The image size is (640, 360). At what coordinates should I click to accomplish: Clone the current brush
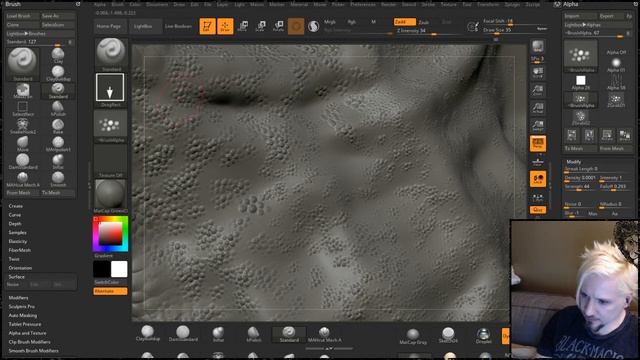coord(23,24)
